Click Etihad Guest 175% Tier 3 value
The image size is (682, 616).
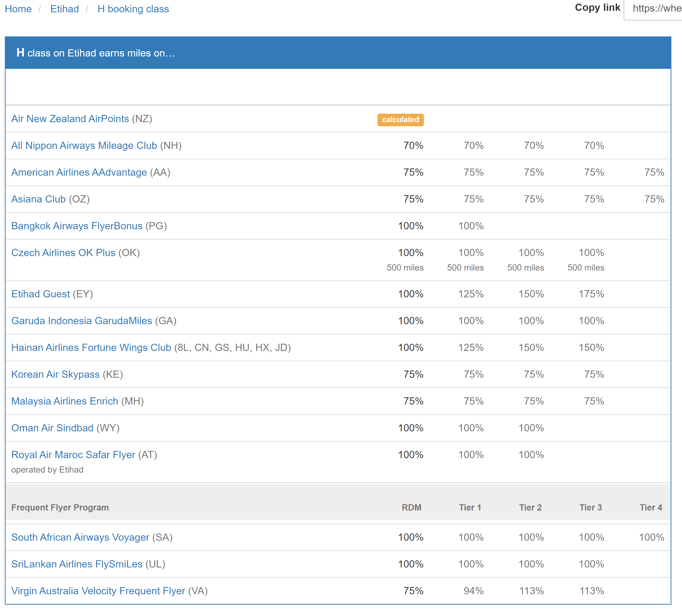(591, 294)
